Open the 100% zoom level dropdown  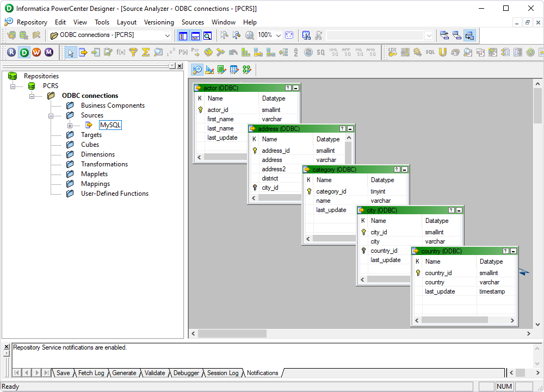(278, 36)
